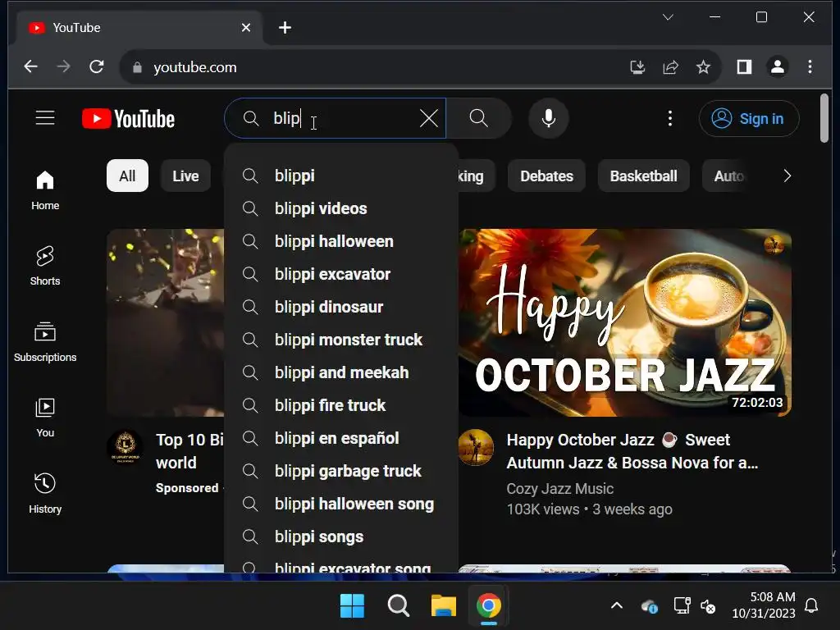
Task: Click the magnifier search submit button
Action: point(478,118)
